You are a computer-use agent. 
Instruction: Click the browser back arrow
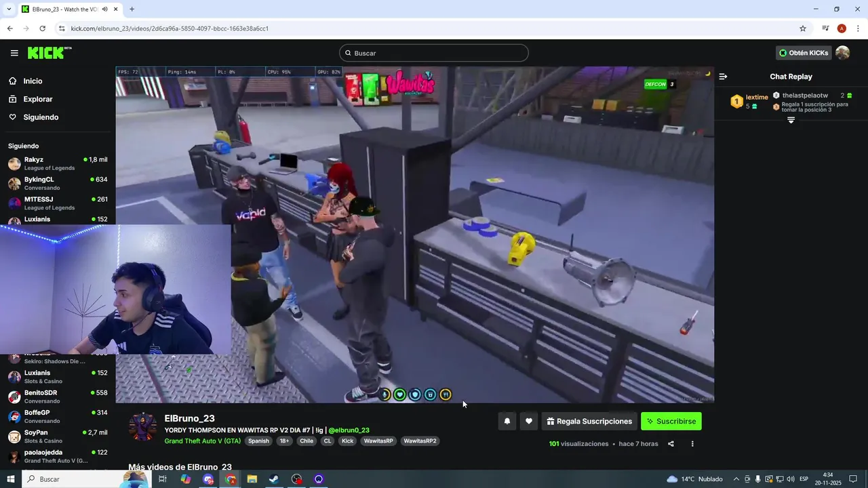pos(9,28)
